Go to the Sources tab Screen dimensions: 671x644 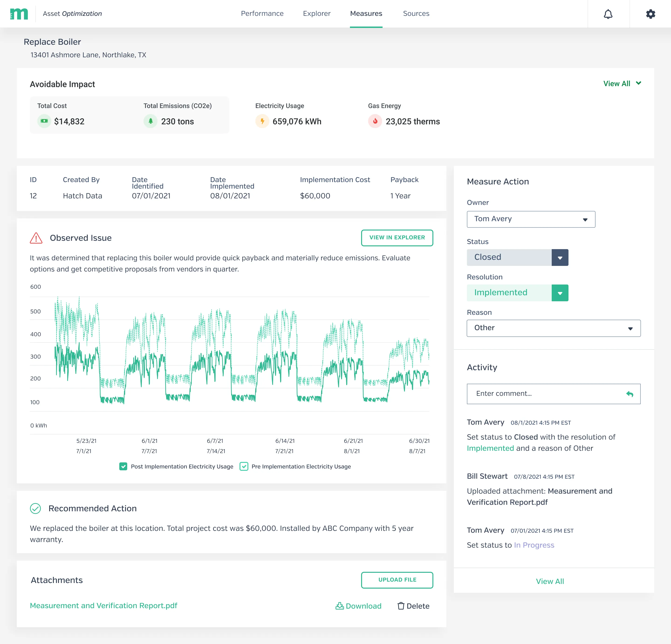click(x=416, y=13)
